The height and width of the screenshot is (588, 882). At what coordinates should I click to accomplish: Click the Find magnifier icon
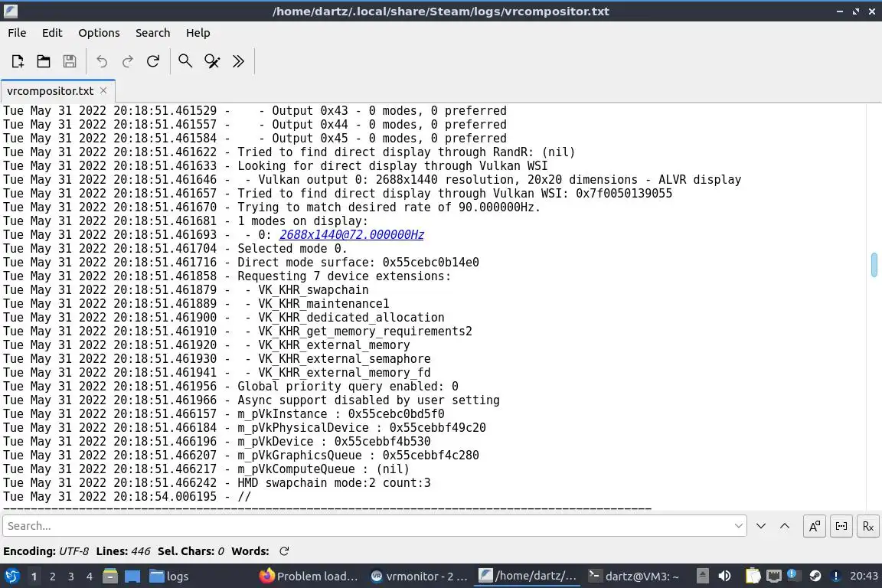click(x=185, y=60)
